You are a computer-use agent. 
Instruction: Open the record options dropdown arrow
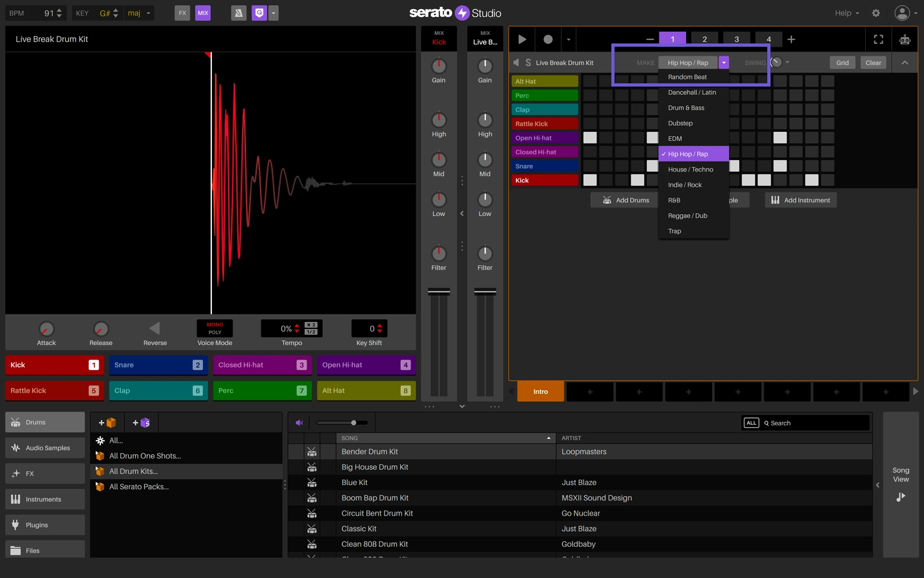coord(568,39)
